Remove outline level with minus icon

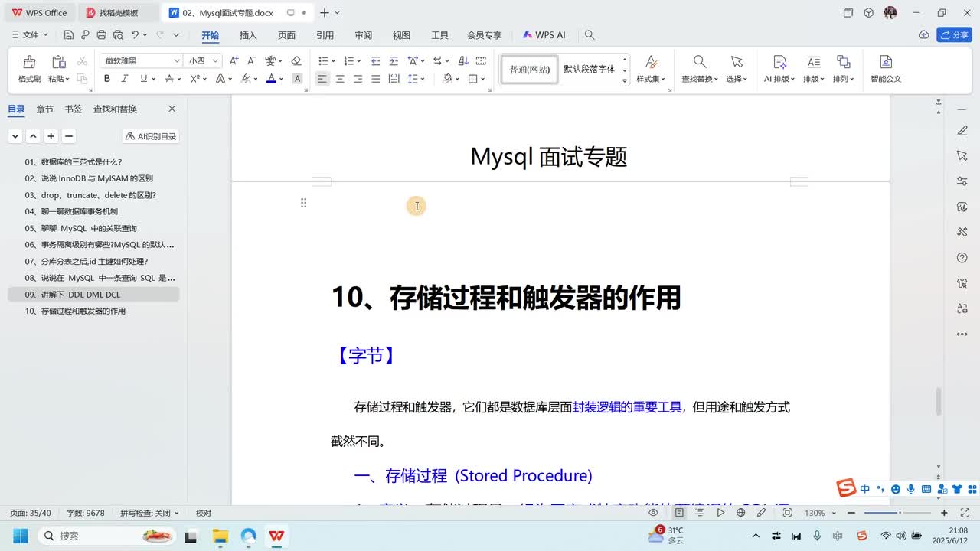(68, 136)
